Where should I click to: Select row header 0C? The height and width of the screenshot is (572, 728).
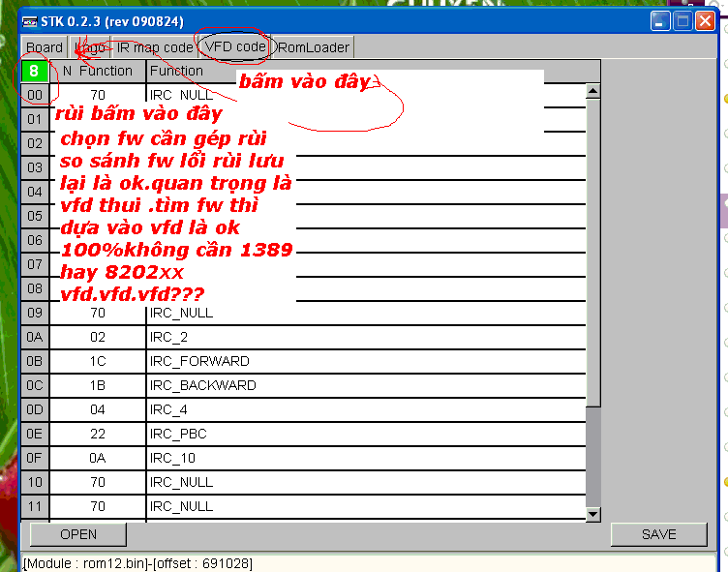tap(35, 385)
